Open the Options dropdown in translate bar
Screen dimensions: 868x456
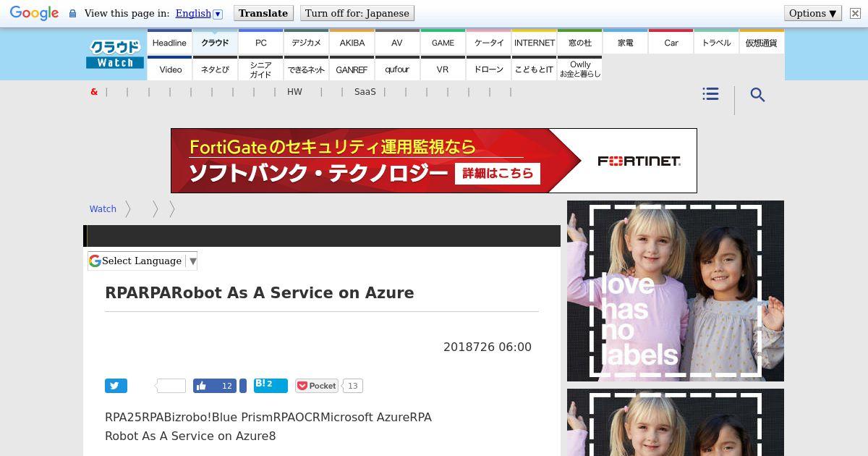coord(813,13)
